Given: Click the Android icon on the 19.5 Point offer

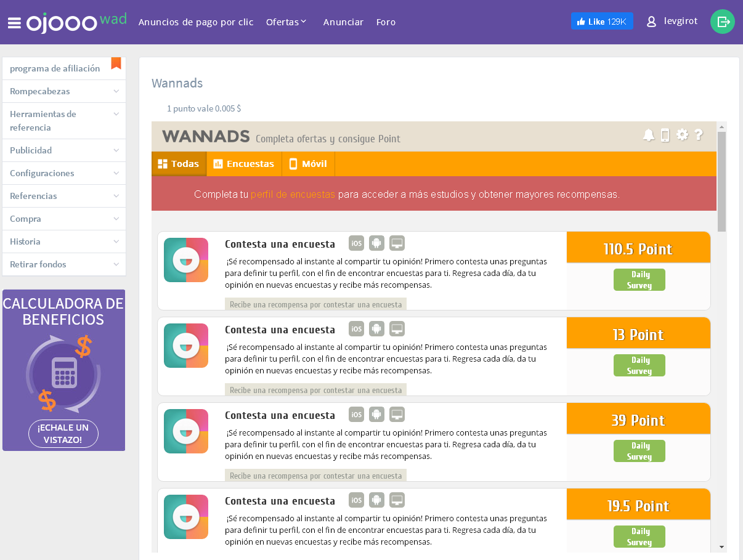Looking at the screenshot, I should point(377,500).
